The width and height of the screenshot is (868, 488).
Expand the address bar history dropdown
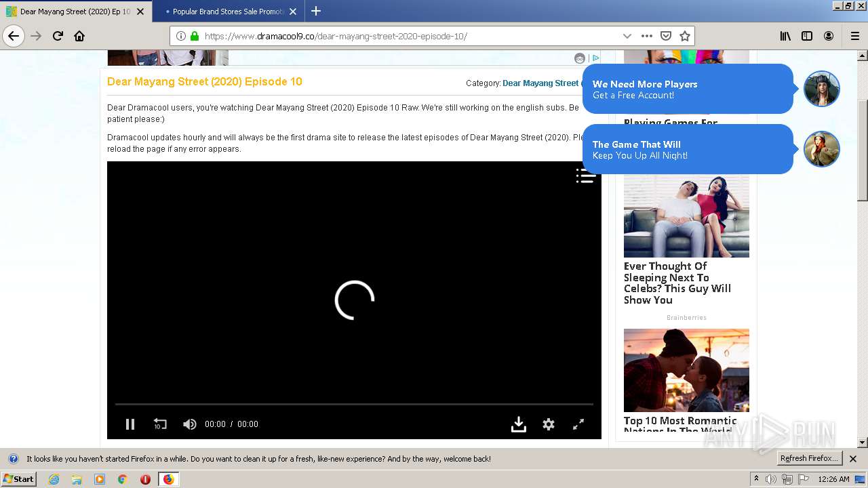(627, 36)
